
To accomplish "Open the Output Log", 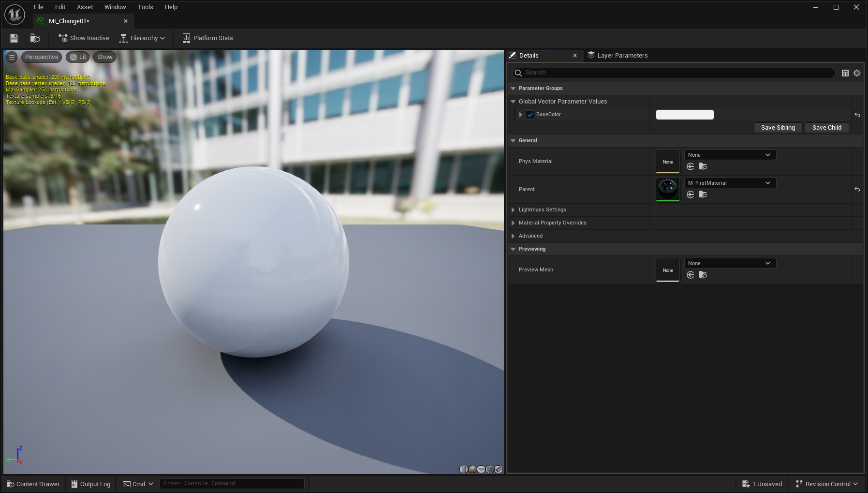I will [x=91, y=484].
